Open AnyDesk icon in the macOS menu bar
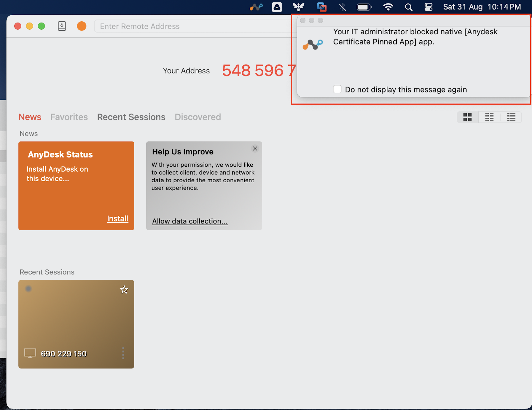The height and width of the screenshot is (410, 532). point(256,7)
